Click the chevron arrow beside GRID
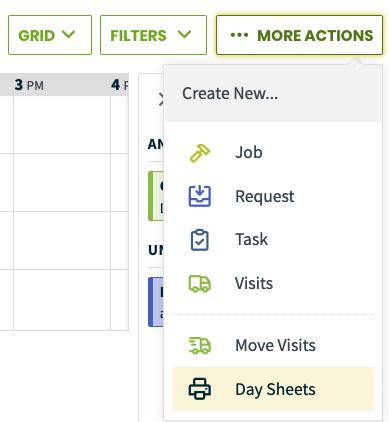Viewport: 389px width, 422px height. pyautogui.click(x=69, y=34)
